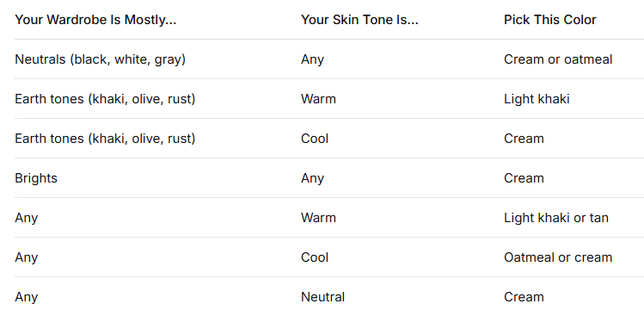Image resolution: width=644 pixels, height=316 pixels.
Task: Select Earth tones cell in the Cool row
Action: [x=105, y=139]
